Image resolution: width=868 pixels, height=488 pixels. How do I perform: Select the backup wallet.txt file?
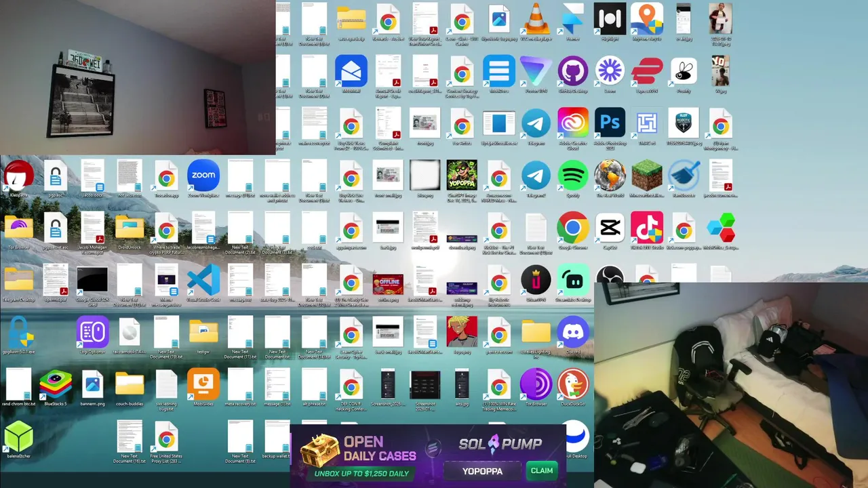click(277, 436)
